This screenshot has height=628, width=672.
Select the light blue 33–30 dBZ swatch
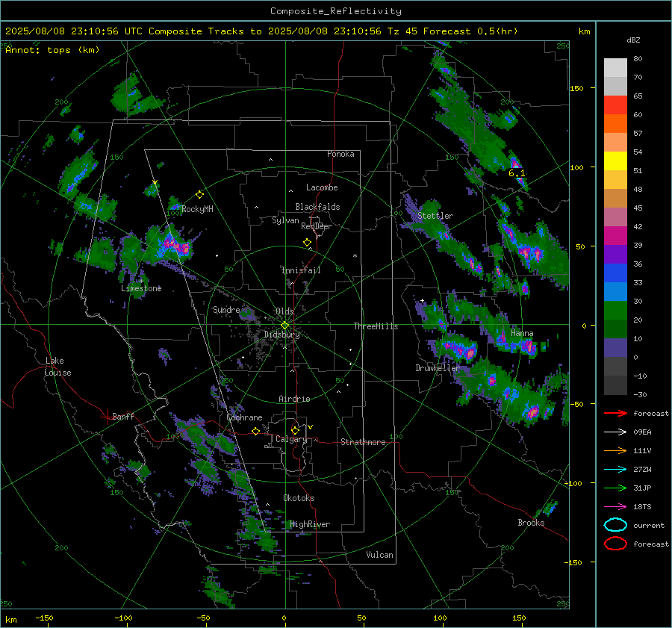[615, 291]
